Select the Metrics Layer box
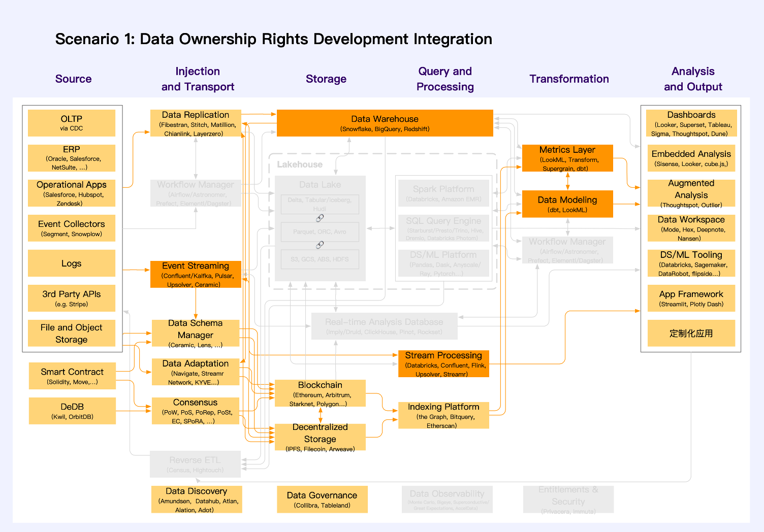 (x=567, y=158)
